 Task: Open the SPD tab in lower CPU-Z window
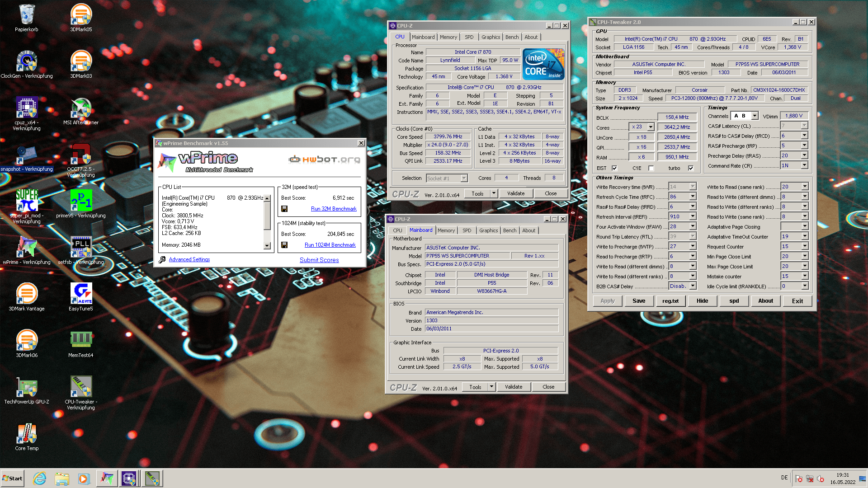click(x=467, y=230)
